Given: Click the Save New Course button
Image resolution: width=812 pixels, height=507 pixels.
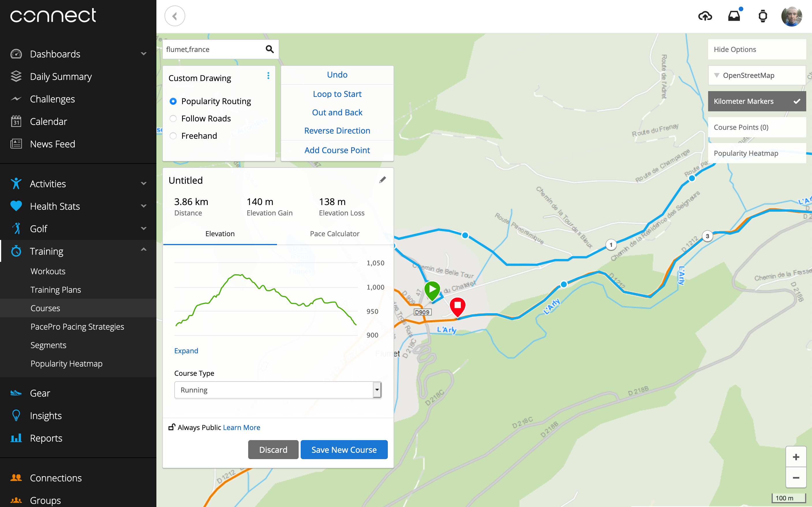Looking at the screenshot, I should pos(344,450).
